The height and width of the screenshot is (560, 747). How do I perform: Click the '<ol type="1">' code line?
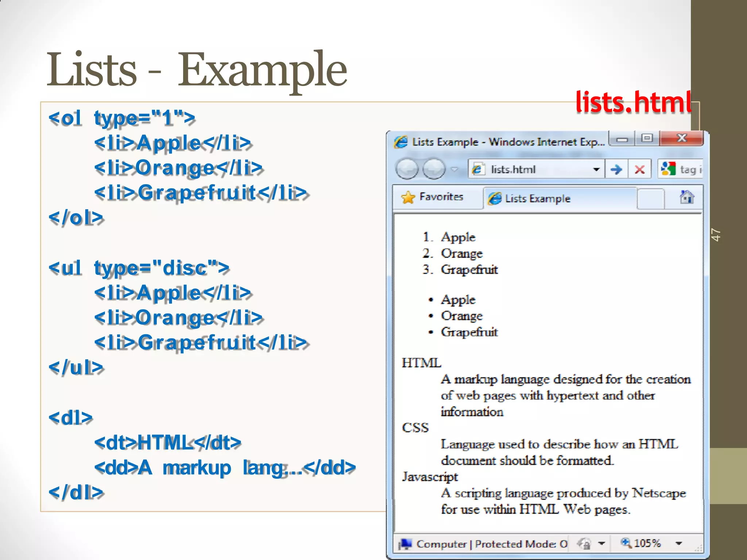[x=122, y=118]
